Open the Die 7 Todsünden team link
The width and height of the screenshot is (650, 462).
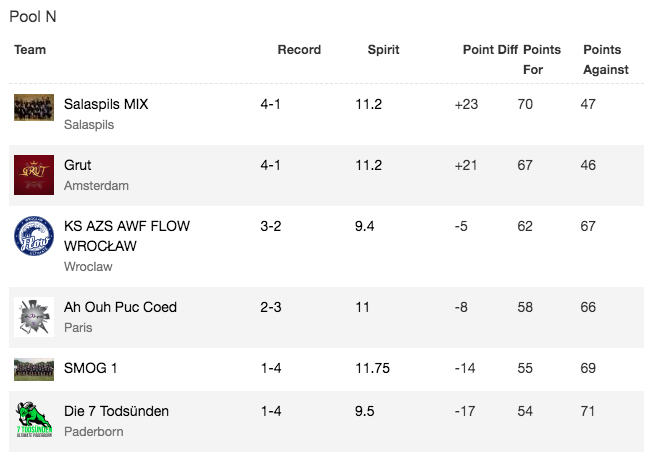coord(116,411)
